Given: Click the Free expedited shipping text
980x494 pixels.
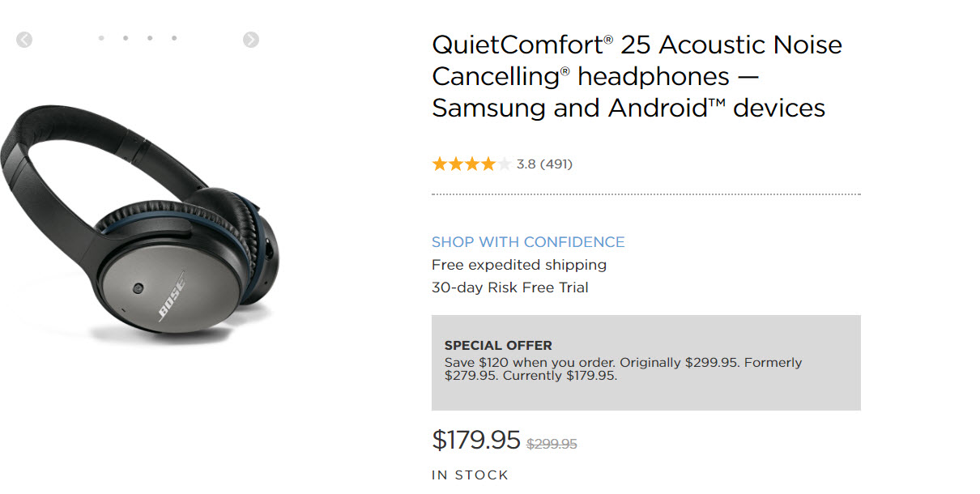Looking at the screenshot, I should (x=518, y=265).
